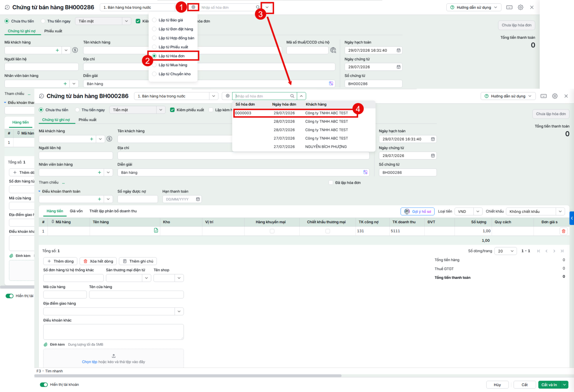Screen dimensions: 574x392
Task: Open settings gear at front window top right
Action: coord(555,96)
